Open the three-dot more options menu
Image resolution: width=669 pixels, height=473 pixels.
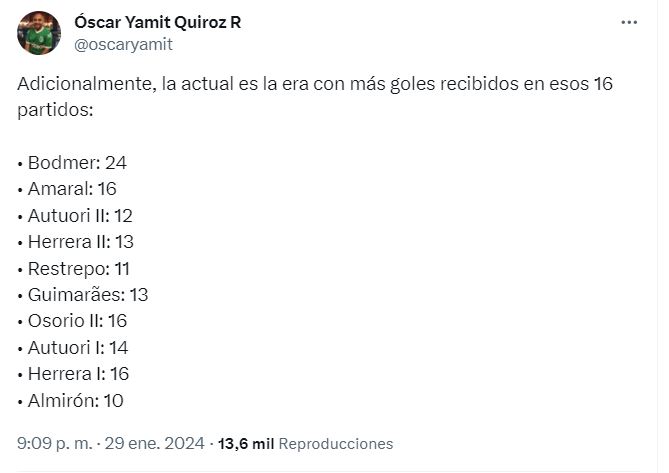tap(628, 22)
